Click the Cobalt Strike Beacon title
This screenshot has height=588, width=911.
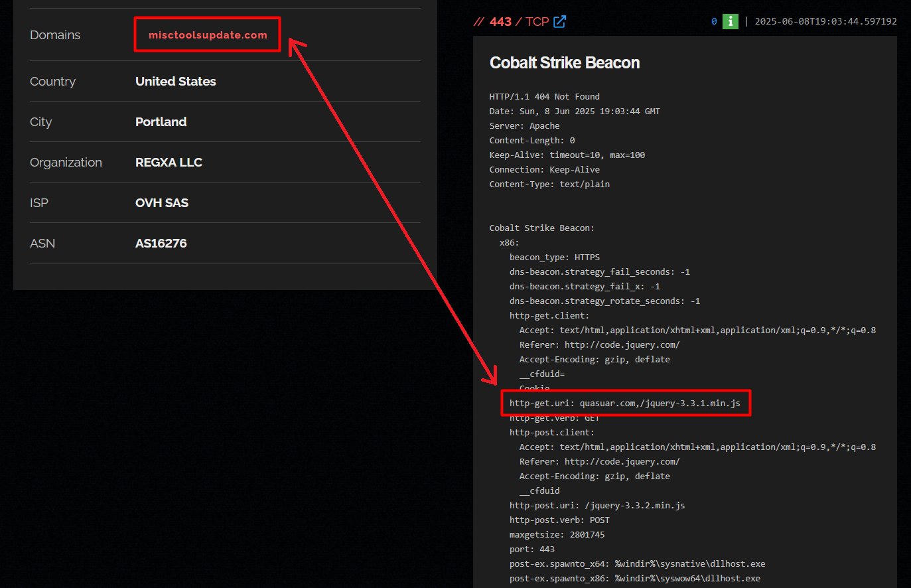tap(565, 63)
